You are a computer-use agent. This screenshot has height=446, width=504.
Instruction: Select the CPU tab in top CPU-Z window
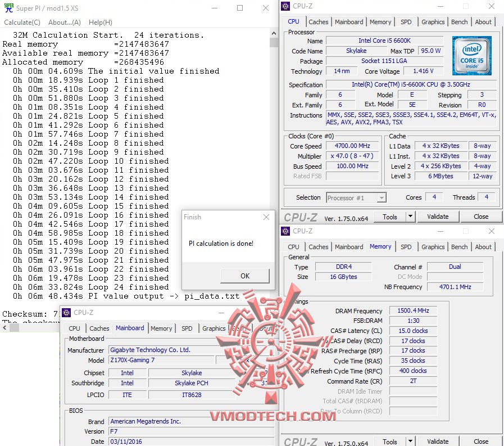[x=293, y=21]
